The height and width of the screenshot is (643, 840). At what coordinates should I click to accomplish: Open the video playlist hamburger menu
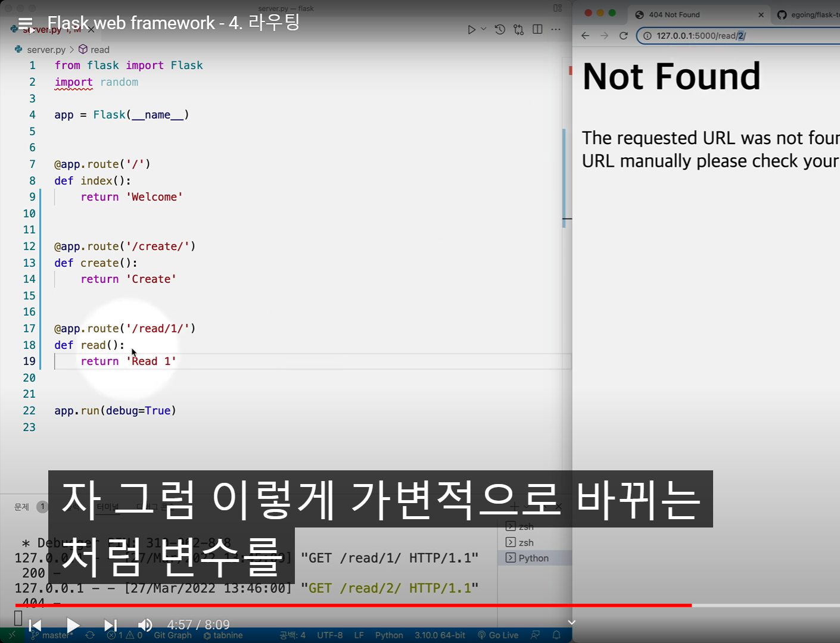(25, 24)
